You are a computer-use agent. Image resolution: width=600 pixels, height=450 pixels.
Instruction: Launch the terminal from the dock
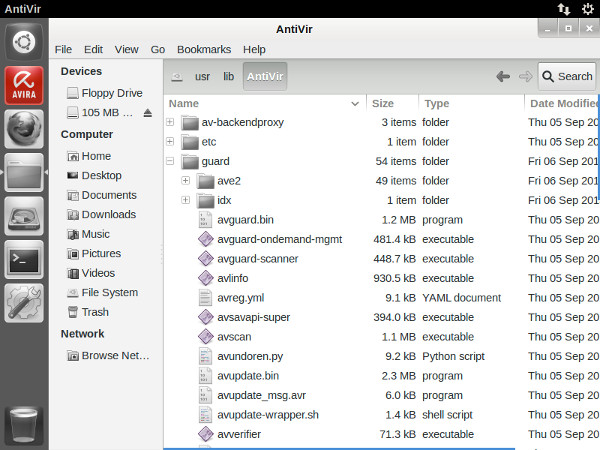24,260
